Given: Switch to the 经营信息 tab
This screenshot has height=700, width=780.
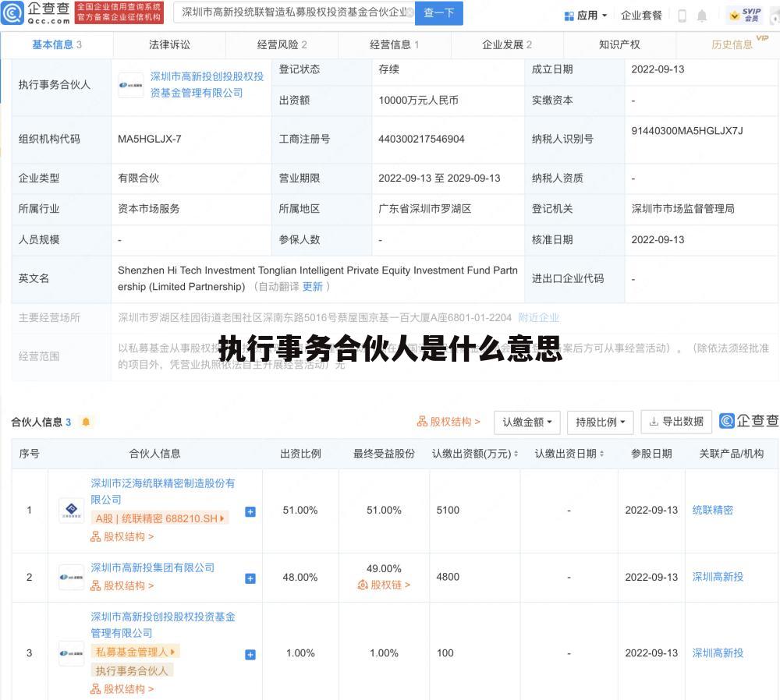Looking at the screenshot, I should (x=395, y=44).
